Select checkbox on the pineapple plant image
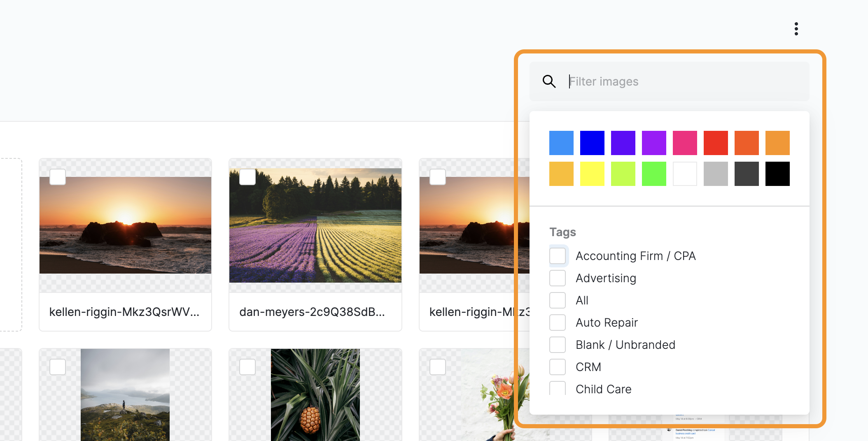Screen dimensions: 868x441 (x=247, y=367)
